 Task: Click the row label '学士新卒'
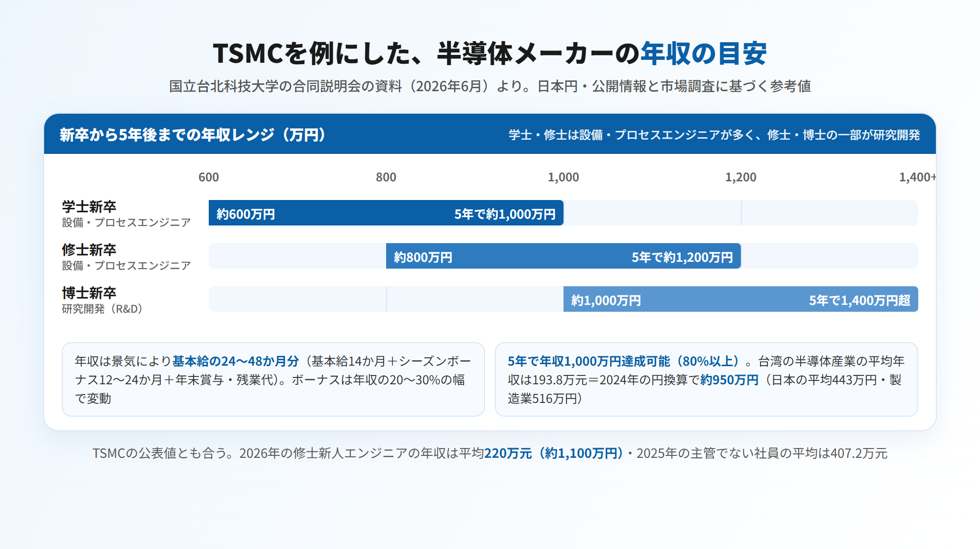pyautogui.click(x=89, y=206)
